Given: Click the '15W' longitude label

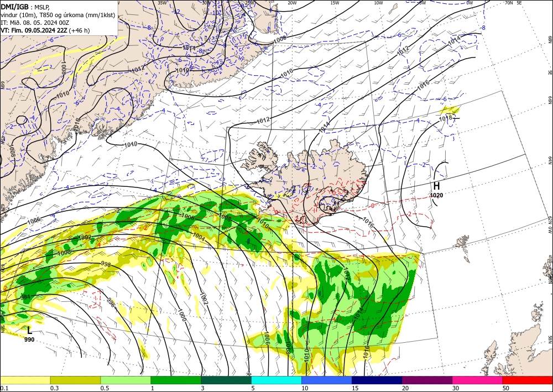Looking at the screenshot, I should pos(335,3).
